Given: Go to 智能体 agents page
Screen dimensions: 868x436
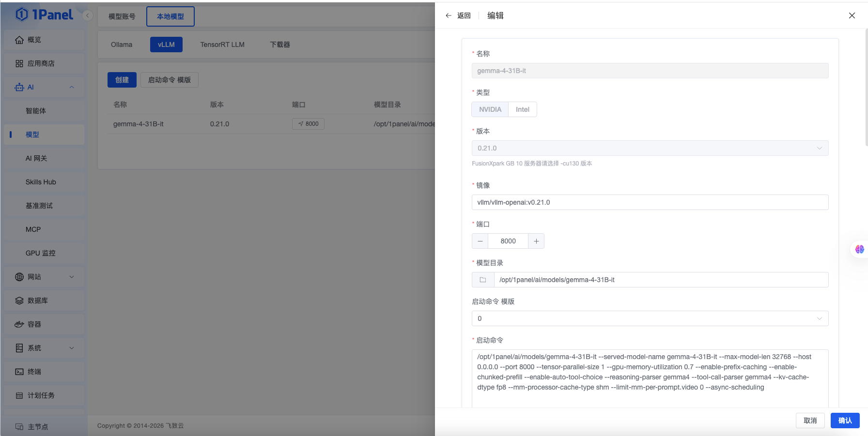Looking at the screenshot, I should pos(44,111).
